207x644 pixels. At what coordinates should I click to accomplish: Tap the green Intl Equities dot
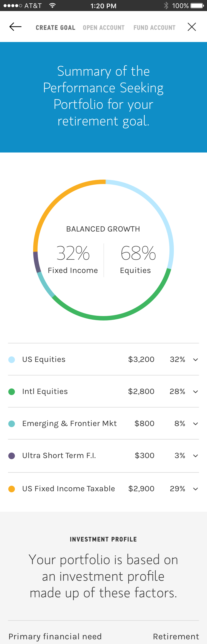[x=12, y=391]
